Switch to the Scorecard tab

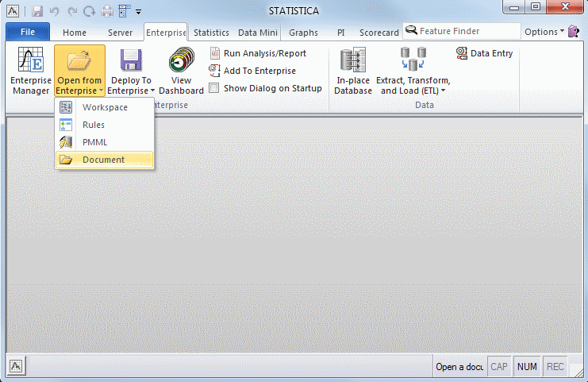click(379, 33)
